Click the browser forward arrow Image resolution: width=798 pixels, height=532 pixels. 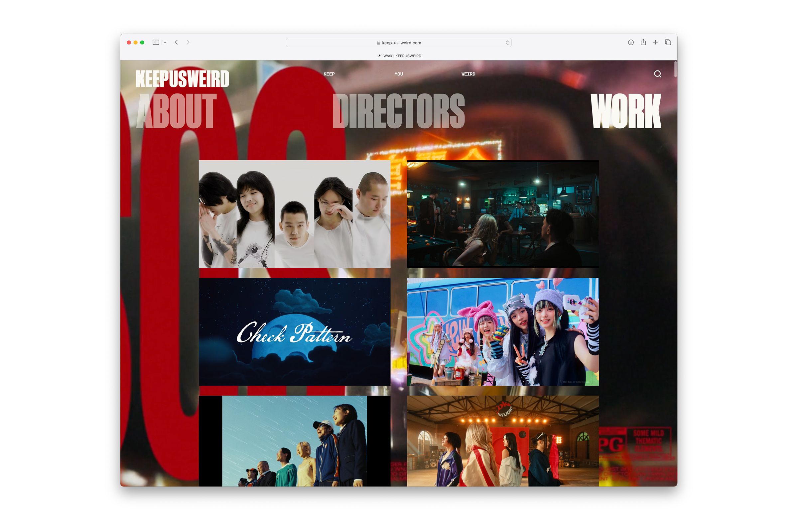188,43
